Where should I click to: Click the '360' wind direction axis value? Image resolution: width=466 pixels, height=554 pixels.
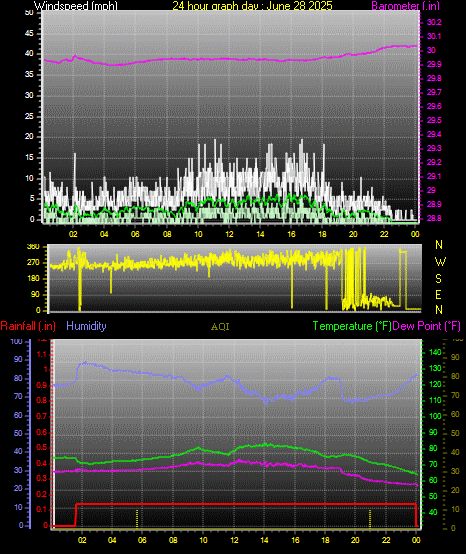pos(33,247)
